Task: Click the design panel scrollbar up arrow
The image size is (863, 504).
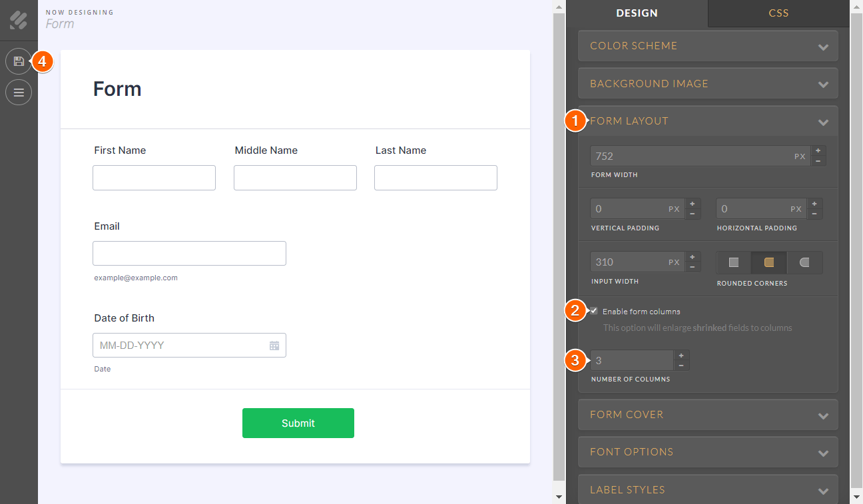Action: (856, 6)
